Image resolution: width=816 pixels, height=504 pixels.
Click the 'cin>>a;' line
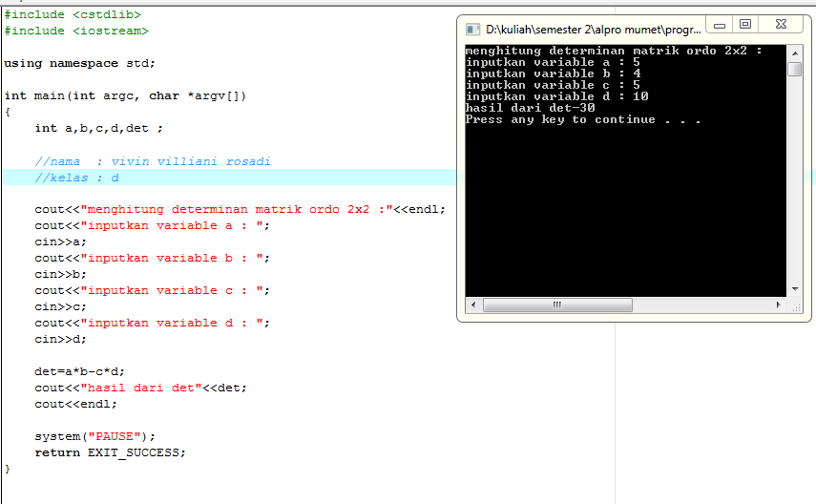pyautogui.click(x=60, y=241)
